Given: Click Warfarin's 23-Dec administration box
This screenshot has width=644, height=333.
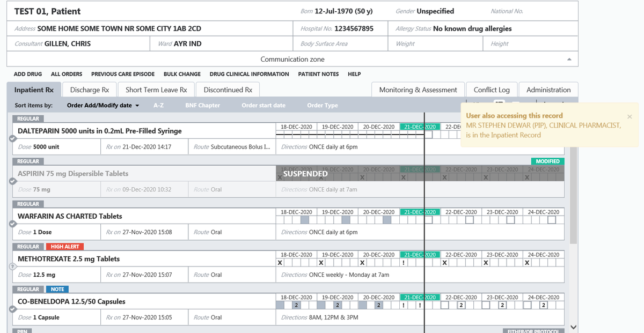Looking at the screenshot, I should 511,220.
